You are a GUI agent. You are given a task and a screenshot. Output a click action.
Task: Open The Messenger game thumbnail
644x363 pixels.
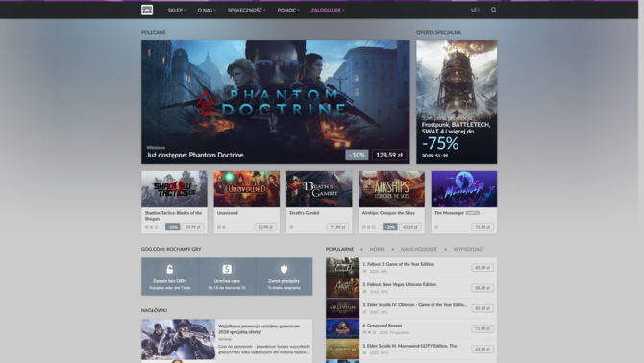(464, 189)
